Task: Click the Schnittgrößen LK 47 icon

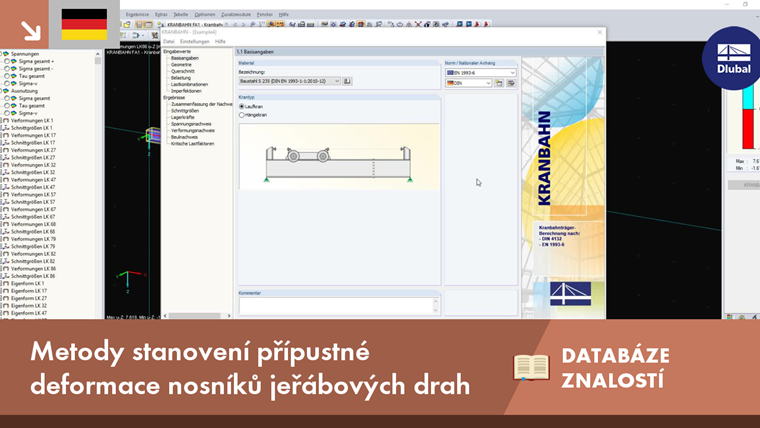Action: coord(6,187)
